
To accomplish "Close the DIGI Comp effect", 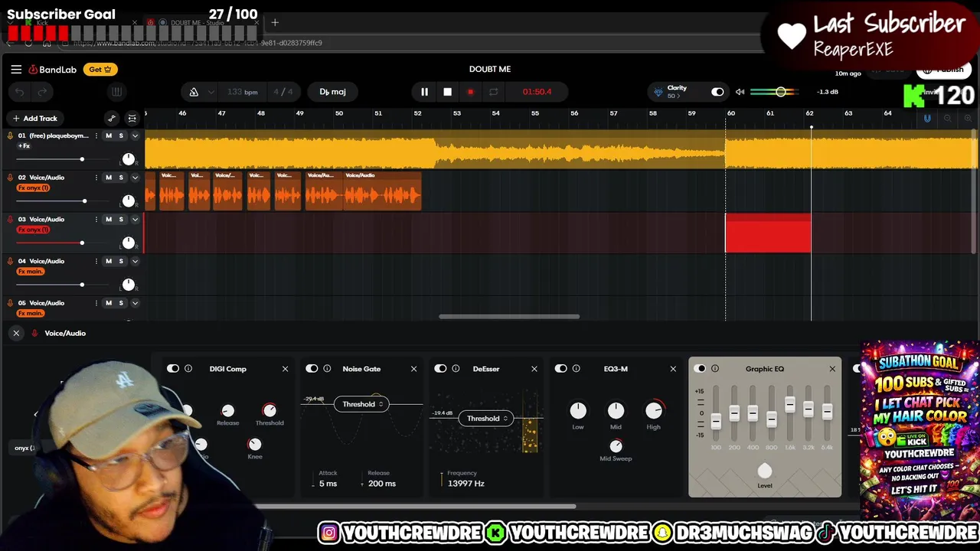I will 285,369.
